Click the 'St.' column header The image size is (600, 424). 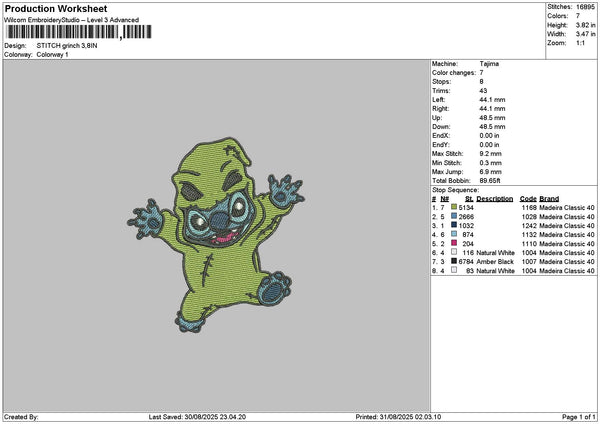tap(470, 199)
